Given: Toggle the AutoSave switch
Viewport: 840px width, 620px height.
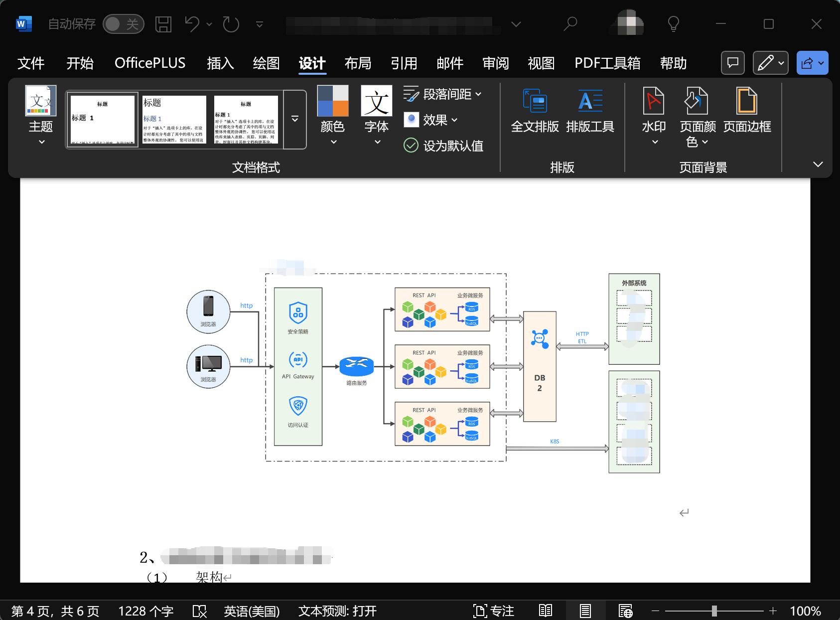Looking at the screenshot, I should [123, 24].
